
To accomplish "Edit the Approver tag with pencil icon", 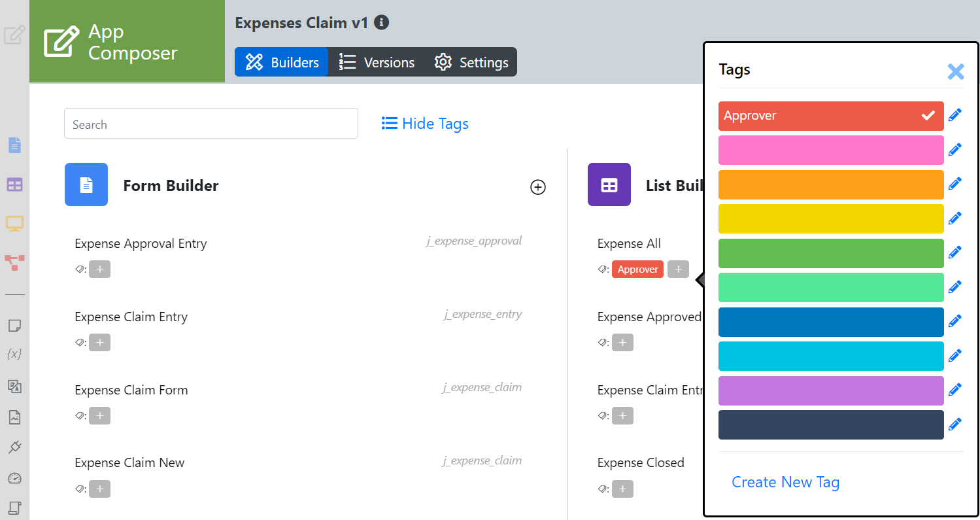I will 955,116.
